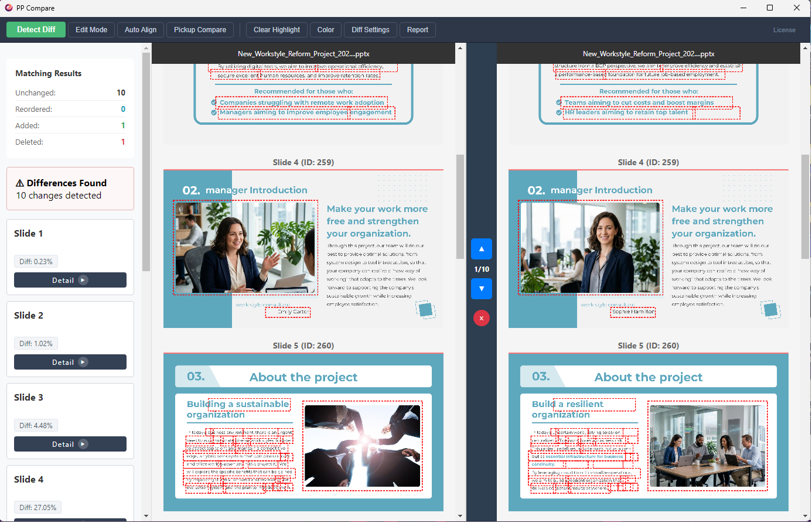Click the sidebar vertical scrollbar
Image resolution: width=812 pixels, height=523 pixels.
click(x=146, y=161)
